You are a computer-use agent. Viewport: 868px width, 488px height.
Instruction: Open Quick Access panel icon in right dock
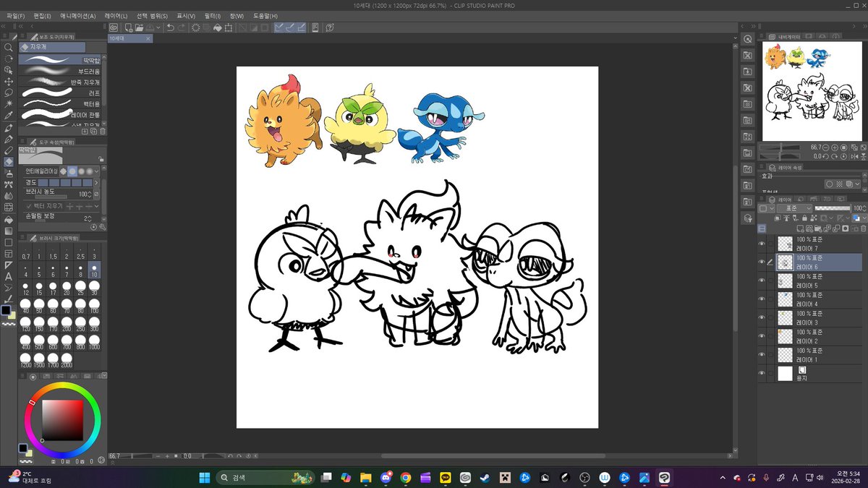pos(747,39)
